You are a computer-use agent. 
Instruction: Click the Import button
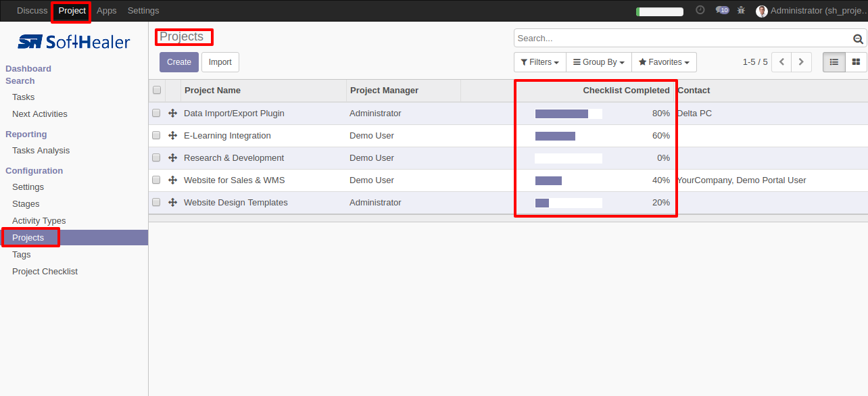tap(220, 62)
